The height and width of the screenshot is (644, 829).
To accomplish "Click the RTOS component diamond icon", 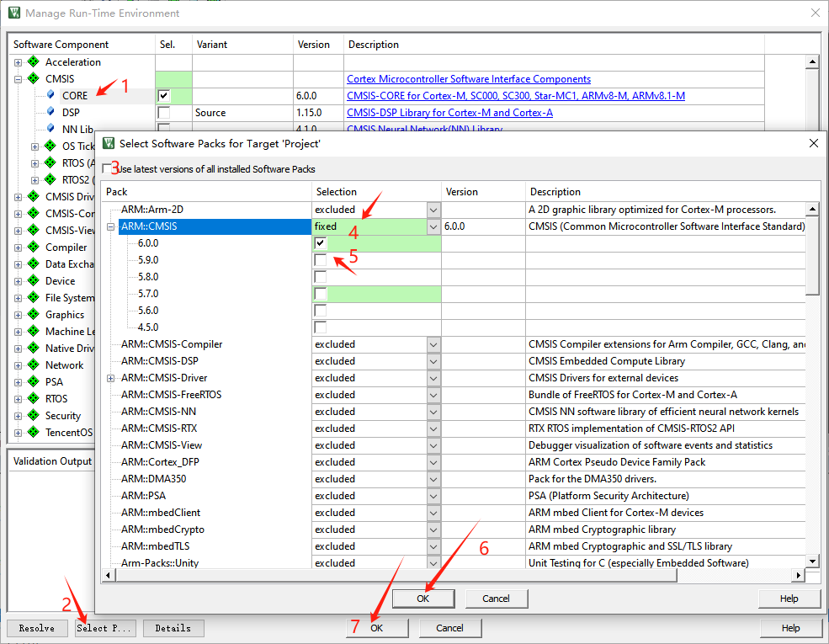I will click(34, 399).
